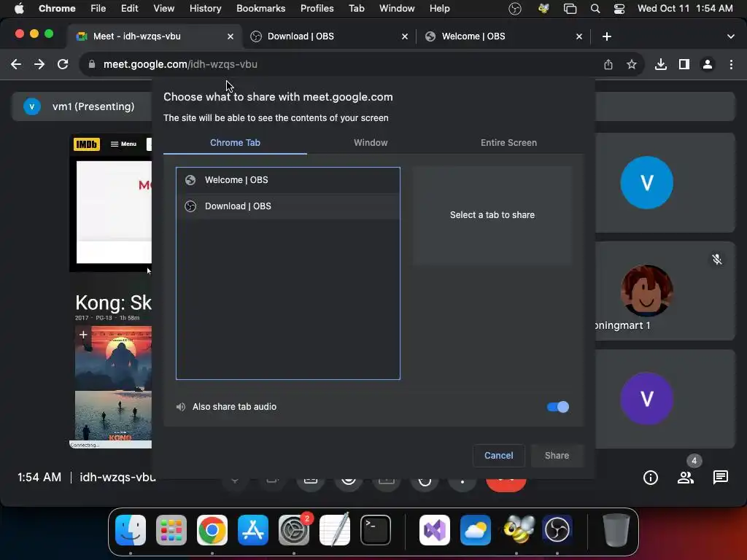Open the Profiles menu
747x560 pixels.
(x=317, y=9)
